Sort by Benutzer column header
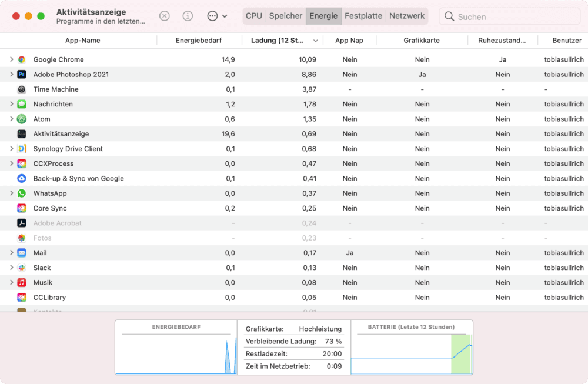Viewport: 588px width, 384px height. 567,41
